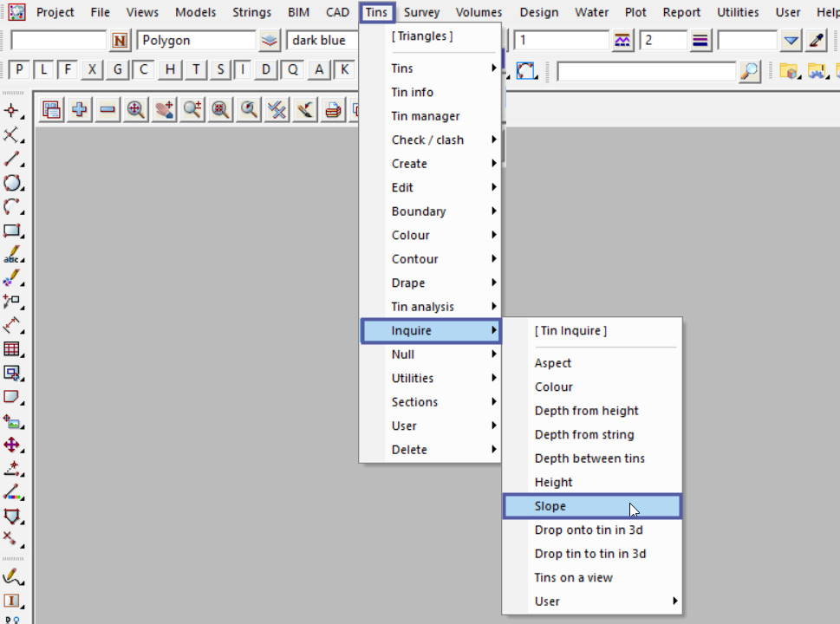This screenshot has height=624, width=840.
Task: Select the circle tool in left toolbar
Action: (12, 183)
